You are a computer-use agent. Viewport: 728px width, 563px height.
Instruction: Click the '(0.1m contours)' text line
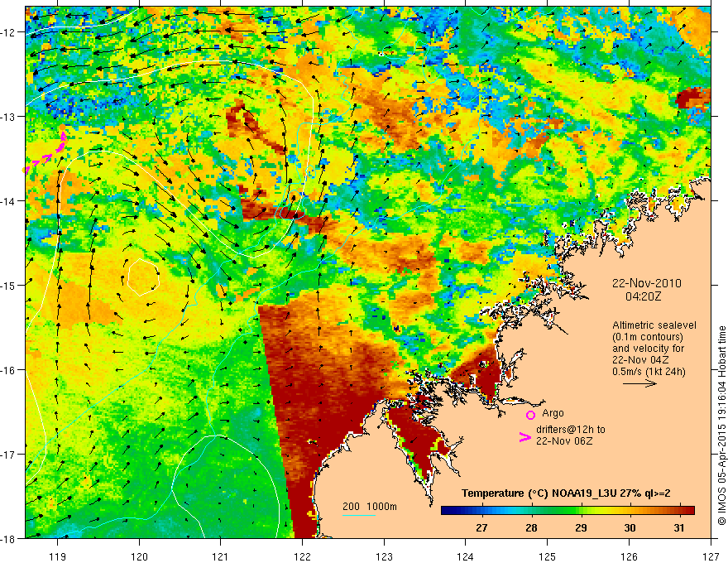648,337
